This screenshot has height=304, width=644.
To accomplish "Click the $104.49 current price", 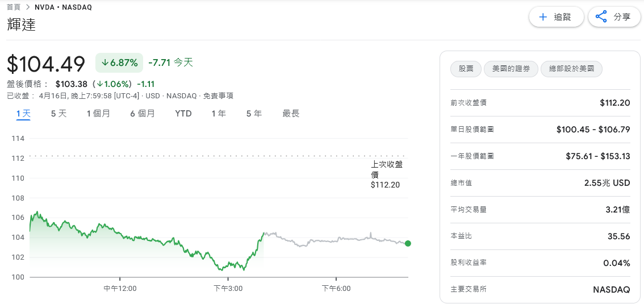I will tap(46, 64).
